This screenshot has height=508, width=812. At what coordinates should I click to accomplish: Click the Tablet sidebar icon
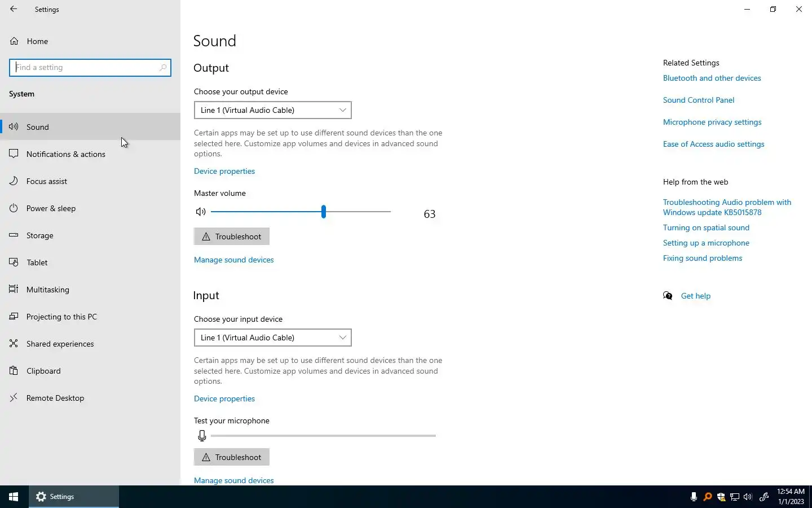[14, 262]
